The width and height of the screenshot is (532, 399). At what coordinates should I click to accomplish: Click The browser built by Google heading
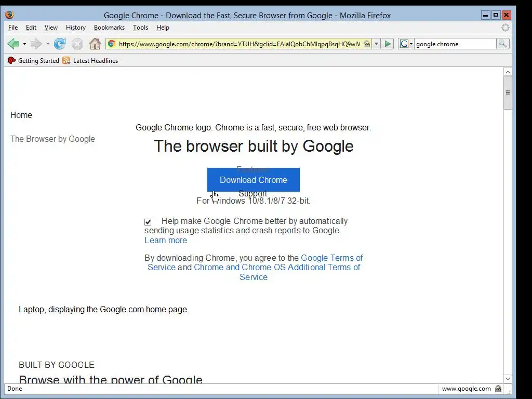tap(254, 146)
